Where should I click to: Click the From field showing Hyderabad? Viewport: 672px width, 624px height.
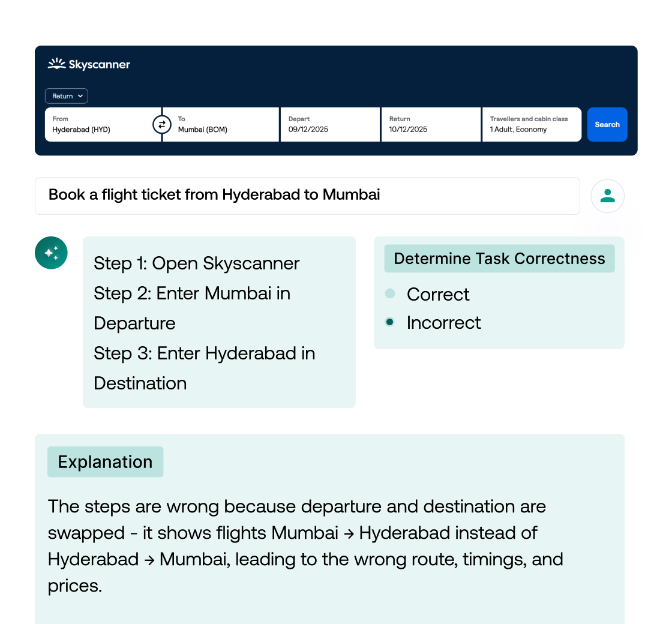tap(99, 125)
